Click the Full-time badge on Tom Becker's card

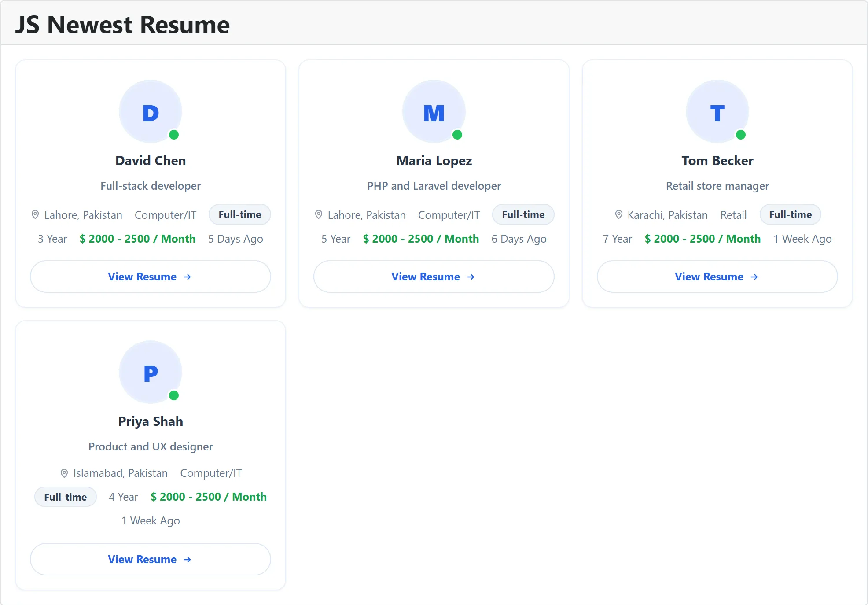click(791, 214)
